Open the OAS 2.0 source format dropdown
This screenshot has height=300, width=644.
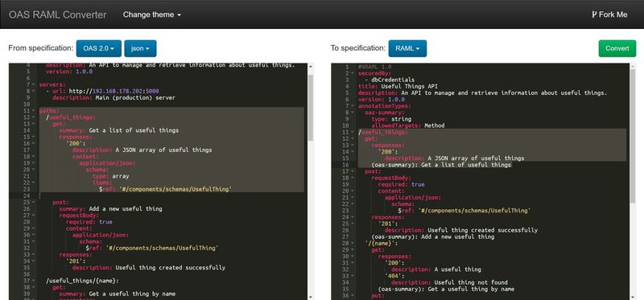click(98, 48)
